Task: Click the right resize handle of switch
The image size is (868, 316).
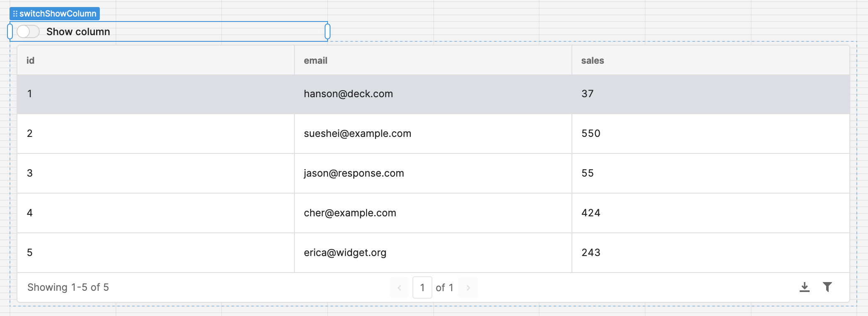Action: pos(328,31)
